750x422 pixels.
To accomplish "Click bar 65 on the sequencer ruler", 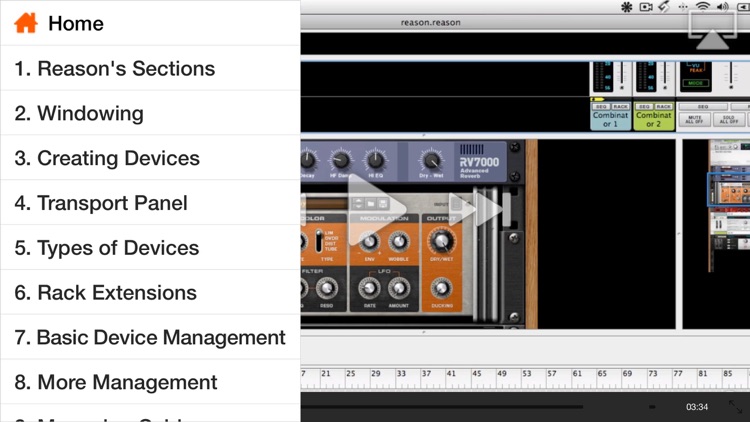I will [x=602, y=374].
